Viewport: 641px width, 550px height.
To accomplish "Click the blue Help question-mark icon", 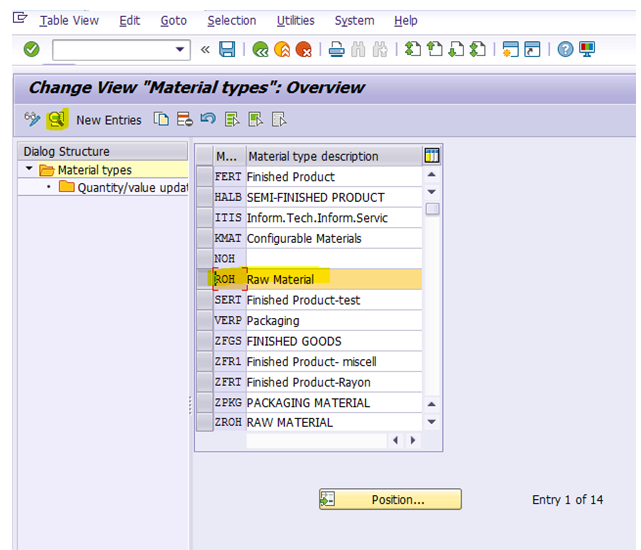I will 565,49.
